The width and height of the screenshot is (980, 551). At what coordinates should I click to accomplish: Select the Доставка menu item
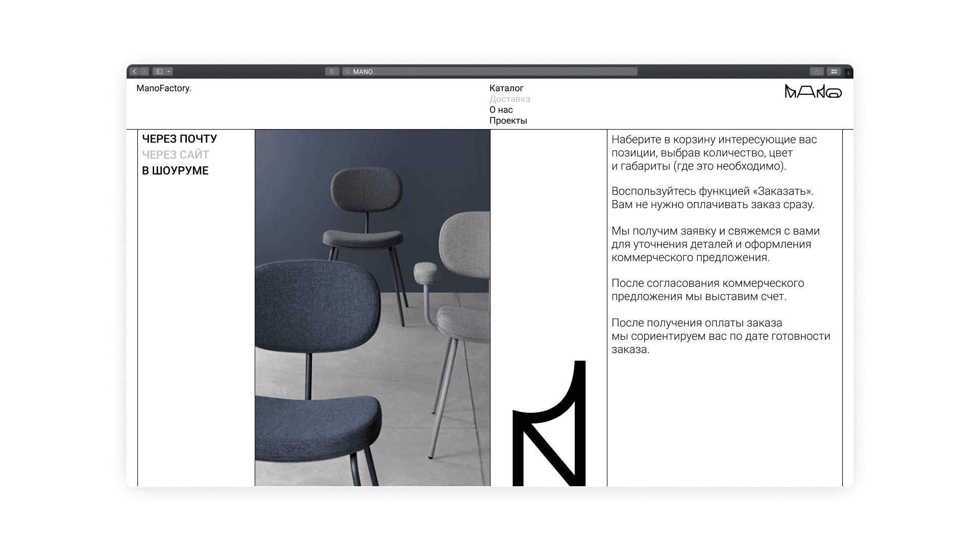[x=510, y=99]
